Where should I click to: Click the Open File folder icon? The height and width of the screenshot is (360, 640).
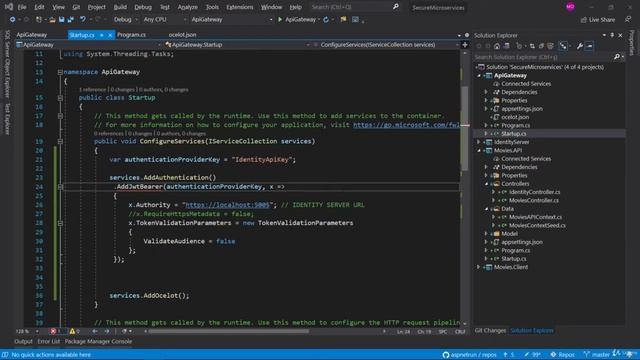pos(52,19)
